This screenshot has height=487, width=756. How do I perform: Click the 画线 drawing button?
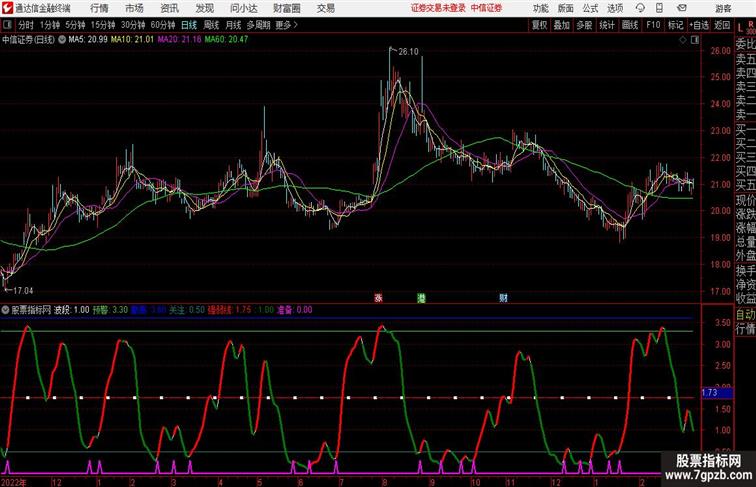[630, 25]
